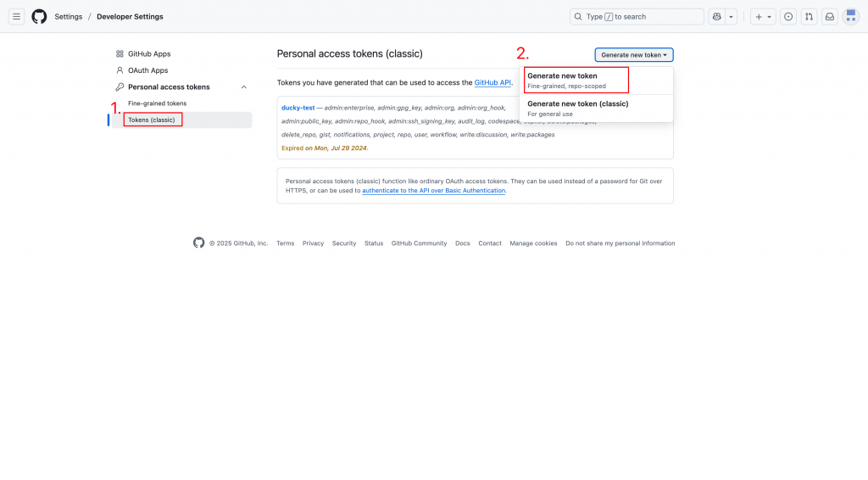The width and height of the screenshot is (868, 480).
Task: Open GitHub Community footer link
Action: [419, 243]
